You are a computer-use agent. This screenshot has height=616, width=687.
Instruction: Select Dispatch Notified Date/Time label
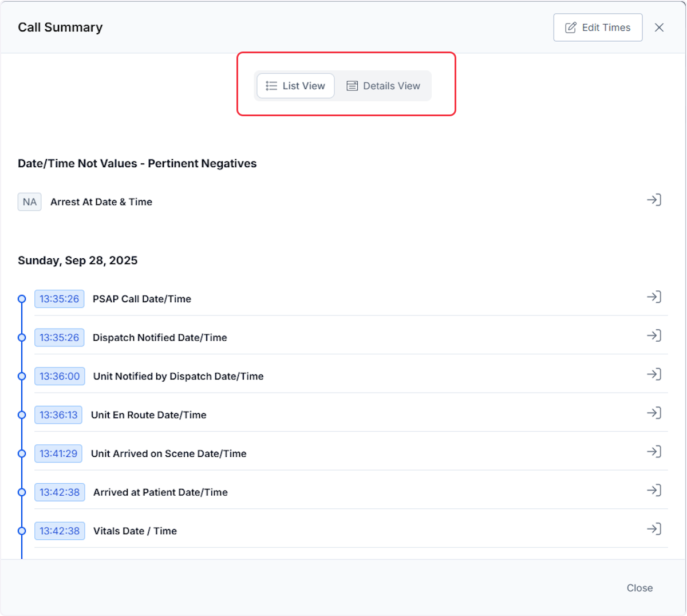point(160,338)
